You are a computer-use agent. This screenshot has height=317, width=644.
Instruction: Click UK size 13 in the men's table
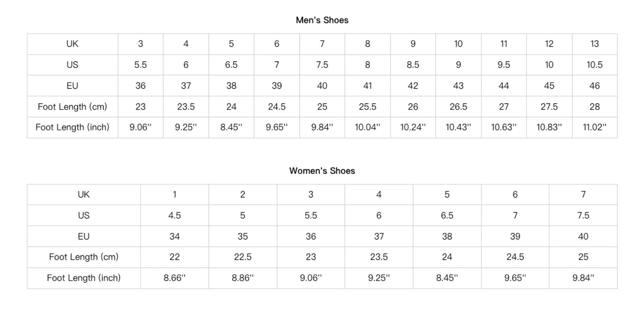click(x=595, y=44)
